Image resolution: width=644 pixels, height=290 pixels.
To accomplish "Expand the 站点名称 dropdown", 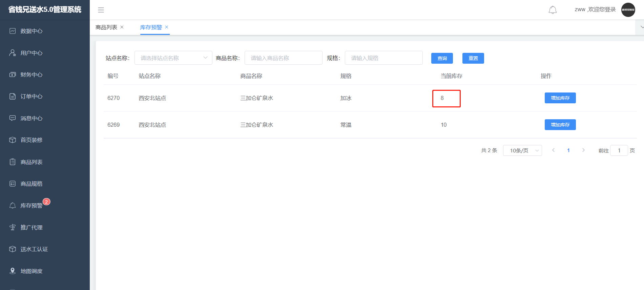I will (173, 58).
